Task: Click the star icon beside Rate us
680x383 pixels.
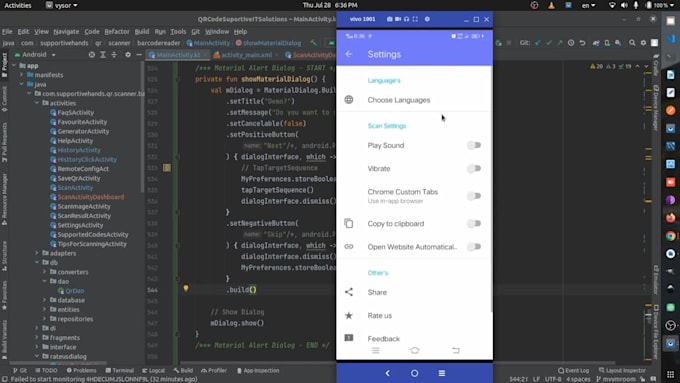Action: click(x=349, y=315)
